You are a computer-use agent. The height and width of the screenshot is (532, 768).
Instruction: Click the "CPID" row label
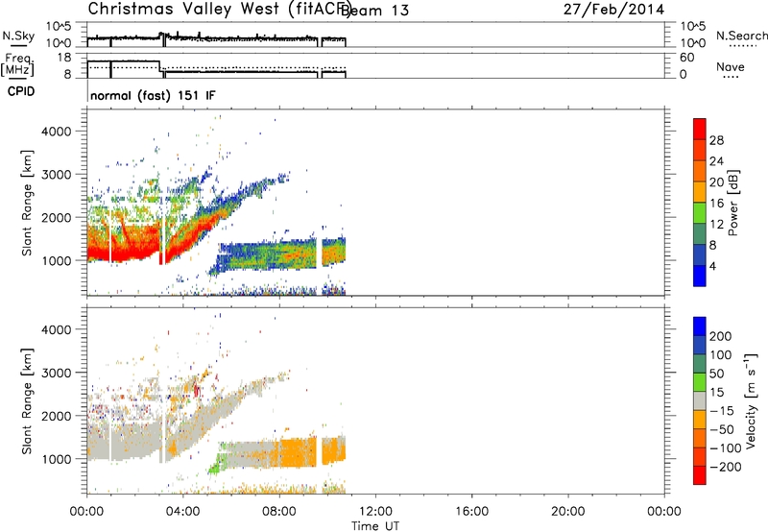click(21, 91)
